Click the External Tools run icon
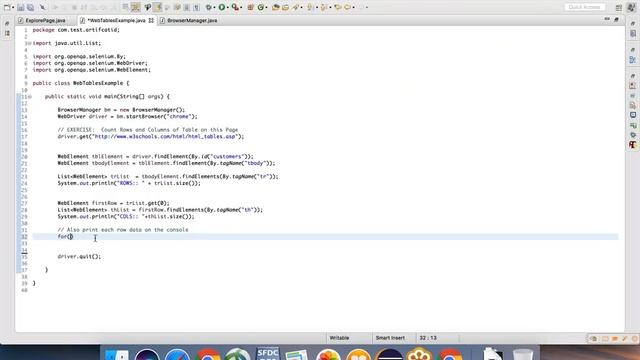 click(x=235, y=7)
